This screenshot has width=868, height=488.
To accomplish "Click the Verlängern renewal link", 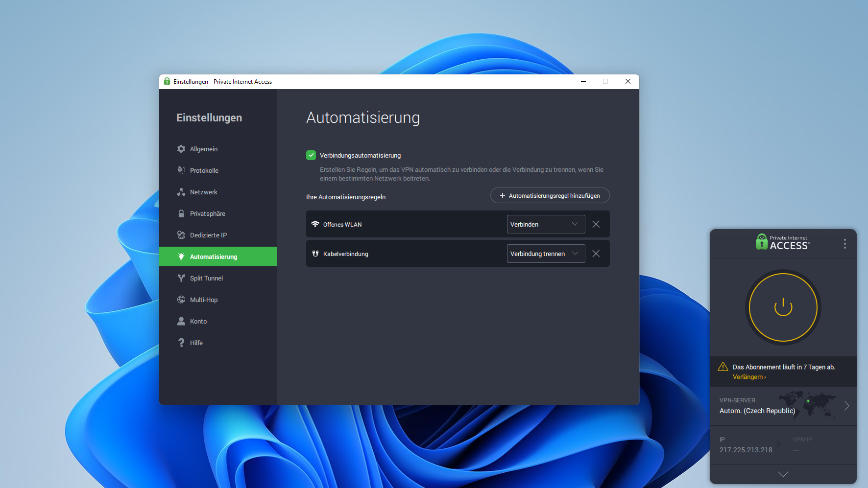I will 749,377.
